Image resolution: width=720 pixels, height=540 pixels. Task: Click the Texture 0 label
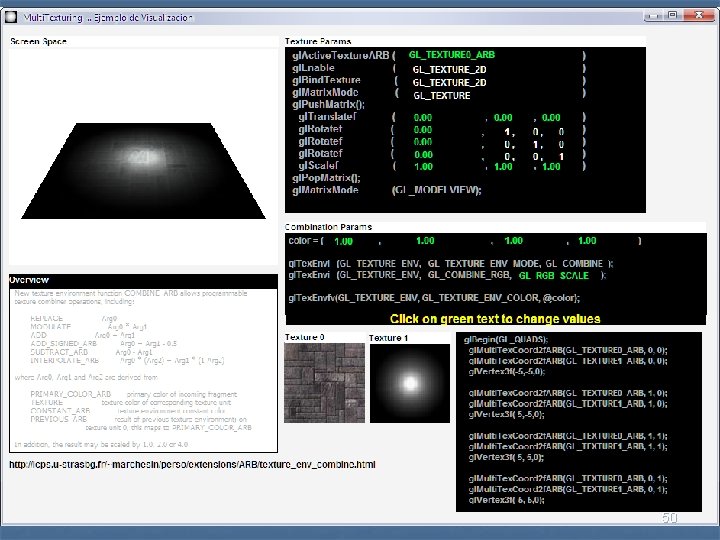304,338
